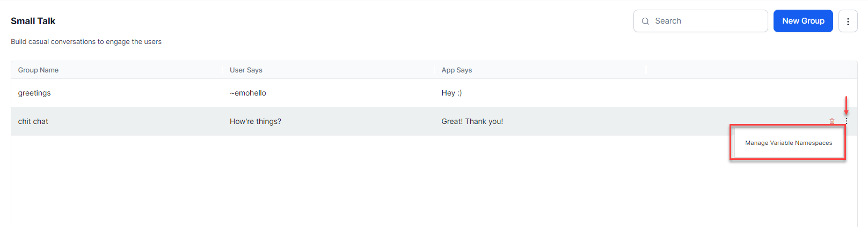Click the divider after User Says column
868x227 pixels.
tap(434, 70)
